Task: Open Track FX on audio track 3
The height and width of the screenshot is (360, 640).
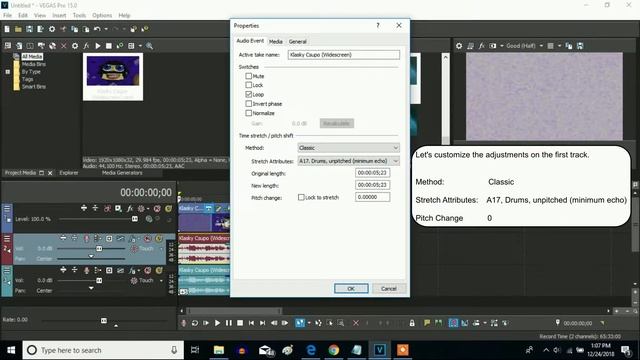Action: (132, 270)
